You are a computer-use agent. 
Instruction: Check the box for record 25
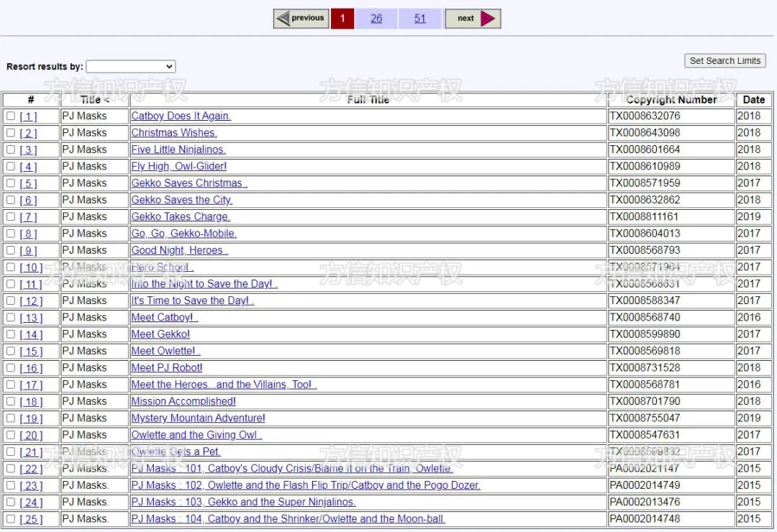tap(10, 518)
